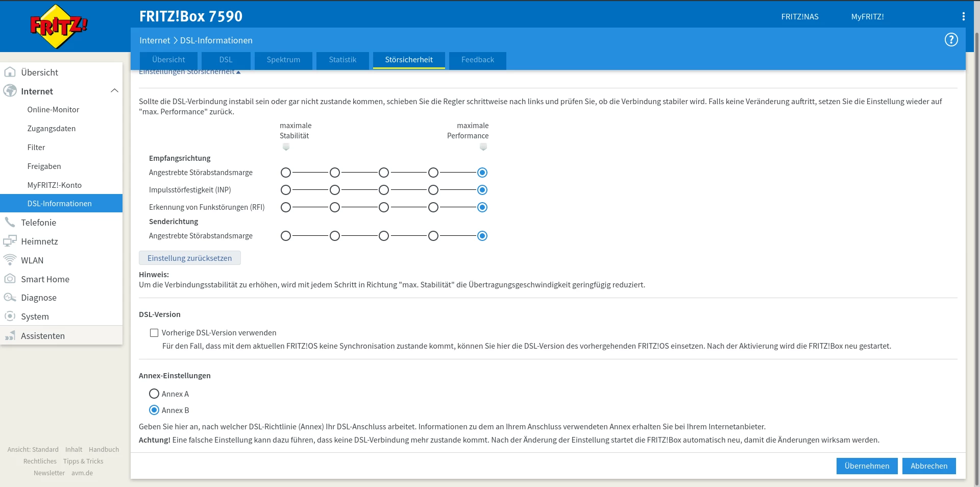Click the Heimnetz network icon

[x=10, y=241]
